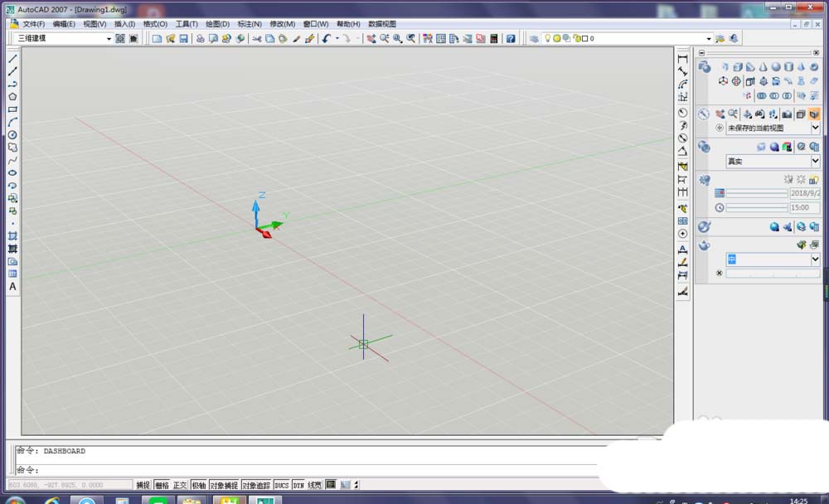829x504 pixels.
Task: Open the 真实 visual style dropdown
Action: [817, 160]
